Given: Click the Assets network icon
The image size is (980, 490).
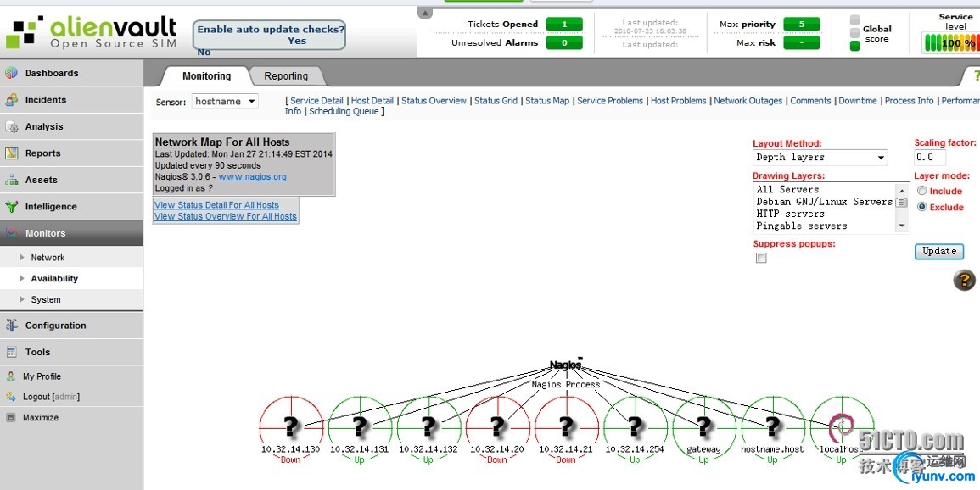Looking at the screenshot, I should pos(11,180).
